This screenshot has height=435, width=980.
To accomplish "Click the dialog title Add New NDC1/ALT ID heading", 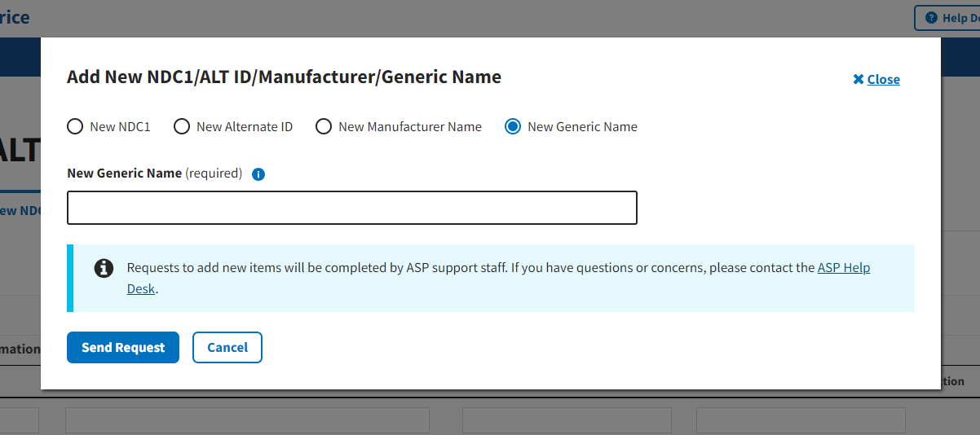I will (x=284, y=77).
